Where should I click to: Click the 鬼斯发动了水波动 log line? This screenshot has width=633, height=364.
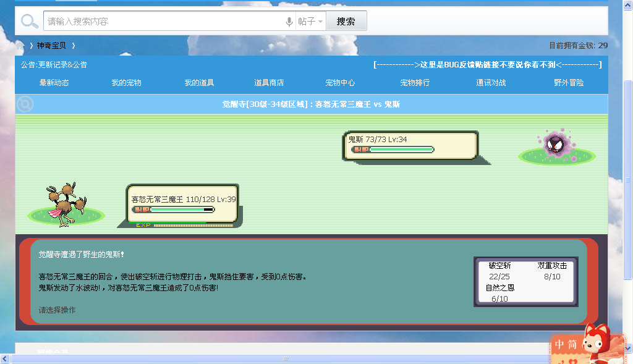(x=129, y=288)
